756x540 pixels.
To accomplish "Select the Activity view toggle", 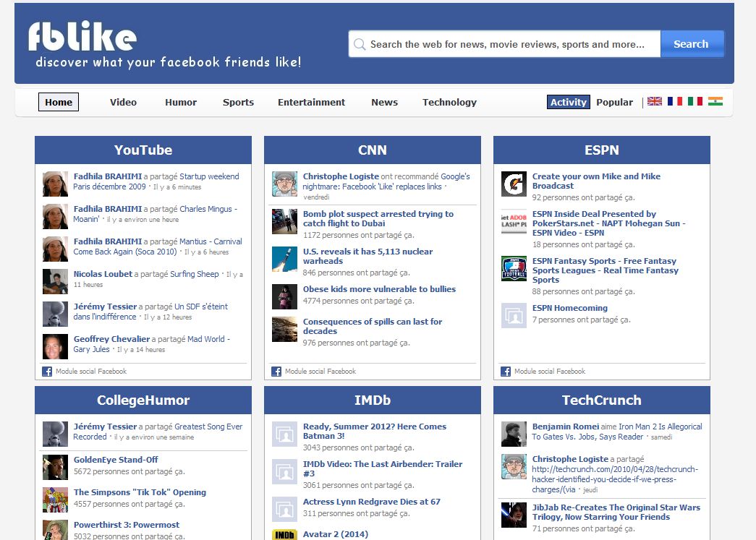I will tap(569, 102).
